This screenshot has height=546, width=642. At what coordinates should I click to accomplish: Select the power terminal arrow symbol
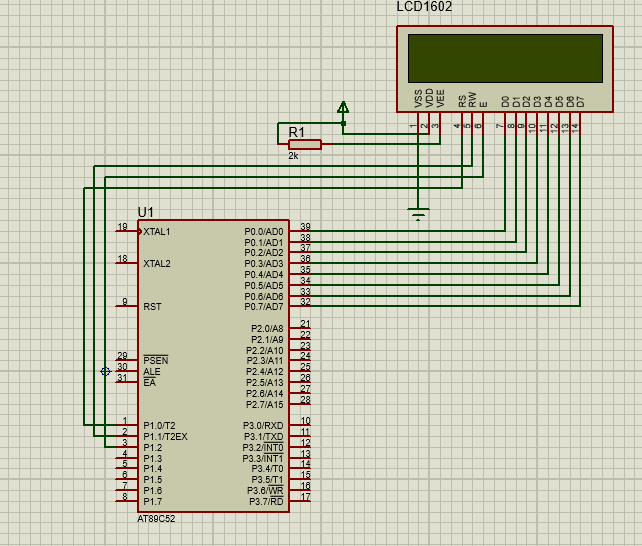(x=344, y=107)
